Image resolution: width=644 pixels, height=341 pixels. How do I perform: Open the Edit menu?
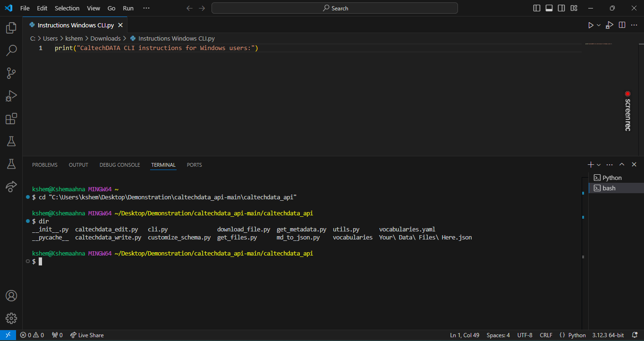coord(42,8)
